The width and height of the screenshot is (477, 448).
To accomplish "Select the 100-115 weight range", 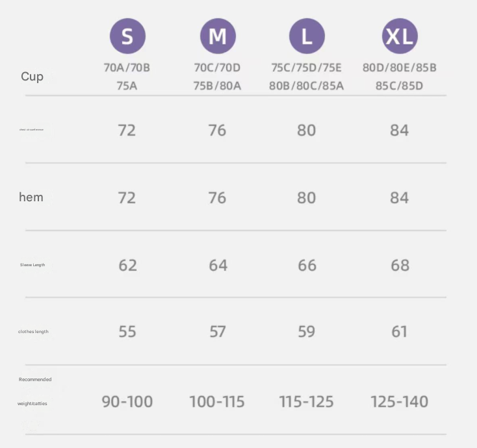I will (217, 401).
